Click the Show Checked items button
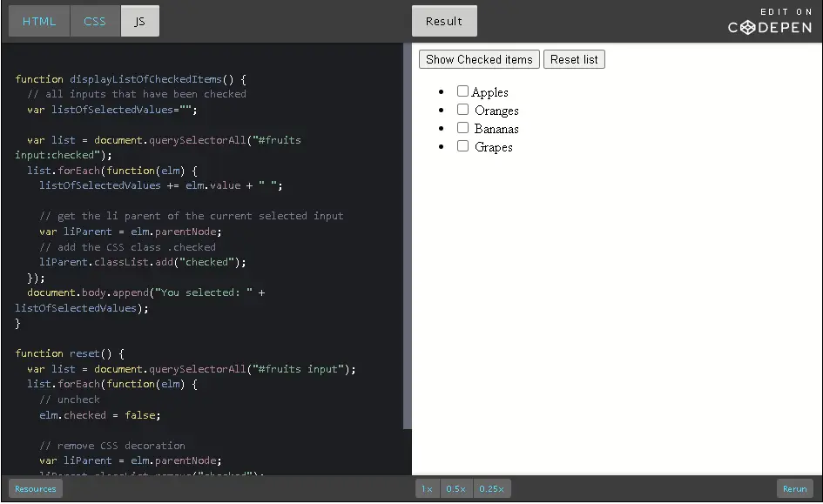This screenshot has height=504, width=823. pyautogui.click(x=479, y=59)
